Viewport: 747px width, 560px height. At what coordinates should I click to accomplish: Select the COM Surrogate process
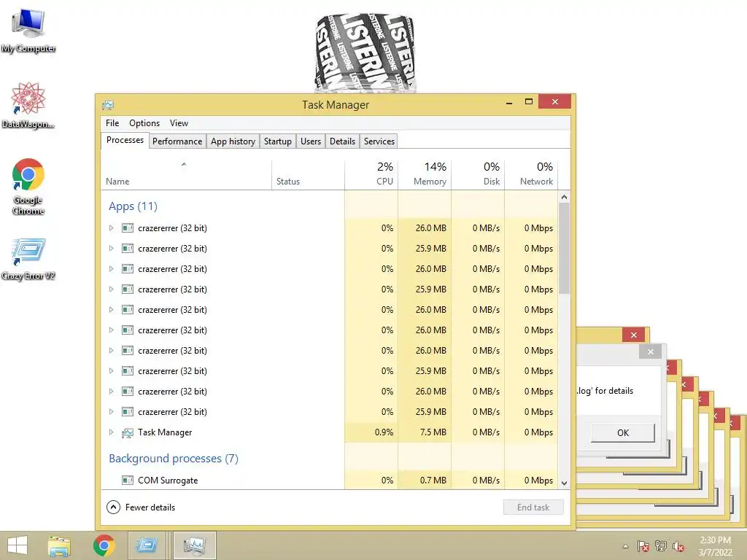329,481
